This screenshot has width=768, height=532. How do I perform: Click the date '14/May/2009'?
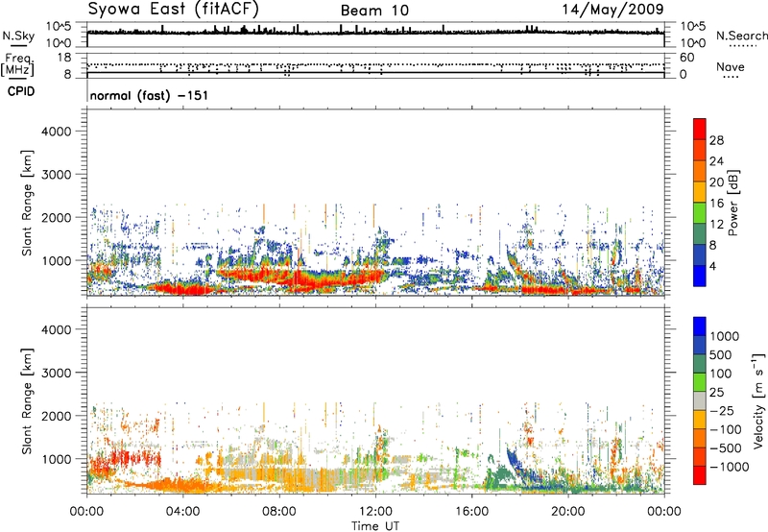[x=612, y=10]
